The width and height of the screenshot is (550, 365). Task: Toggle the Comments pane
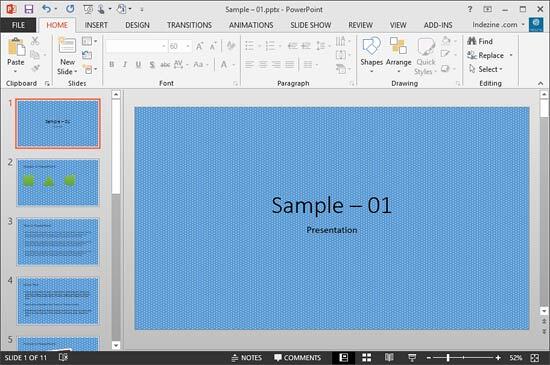[297, 358]
